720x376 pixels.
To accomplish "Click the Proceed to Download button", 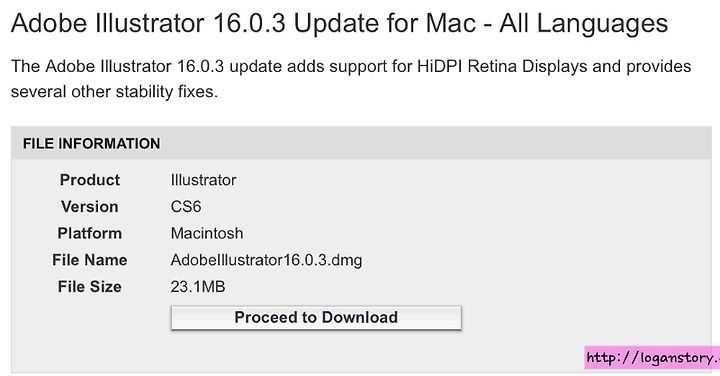I will [316, 318].
